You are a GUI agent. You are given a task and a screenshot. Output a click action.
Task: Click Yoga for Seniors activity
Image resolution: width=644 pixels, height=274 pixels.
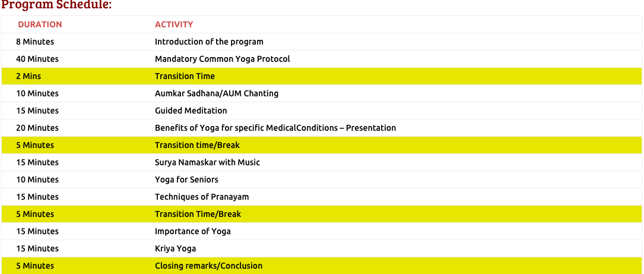pos(186,179)
